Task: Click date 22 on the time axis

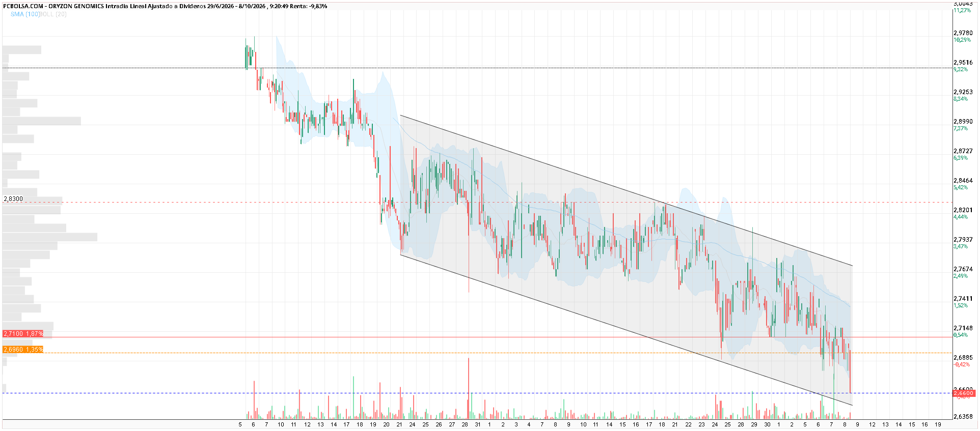Action: pyautogui.click(x=688, y=424)
